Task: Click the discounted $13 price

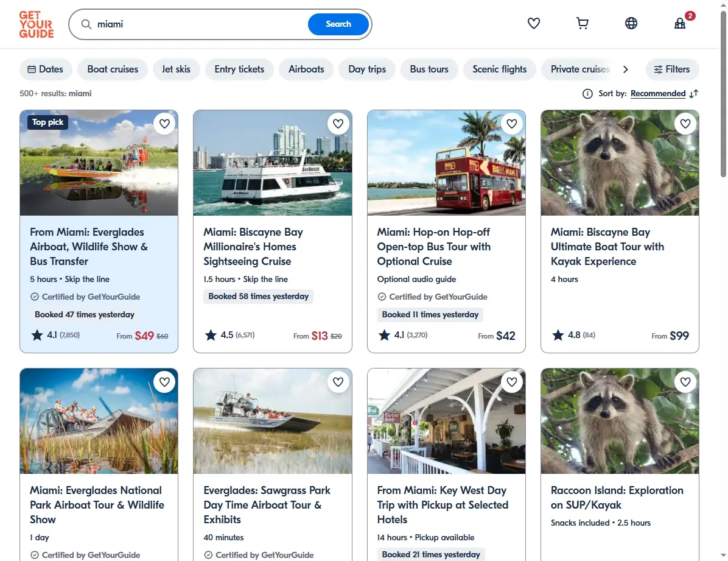Action: pos(320,336)
